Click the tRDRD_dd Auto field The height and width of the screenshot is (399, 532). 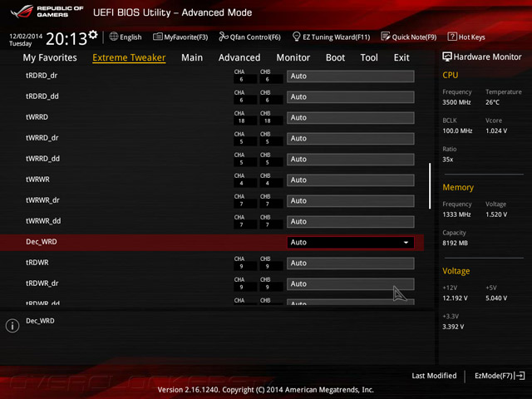click(351, 97)
